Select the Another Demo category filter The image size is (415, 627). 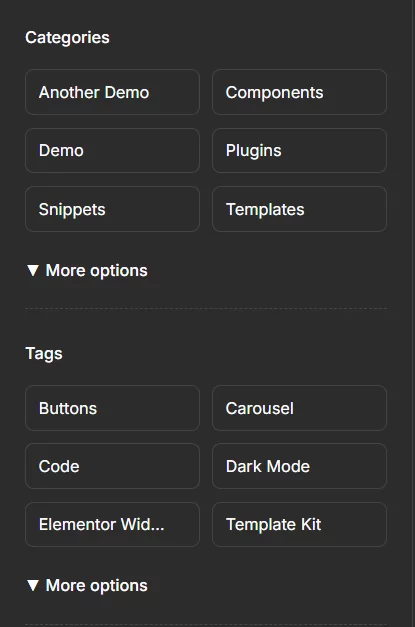(x=112, y=92)
